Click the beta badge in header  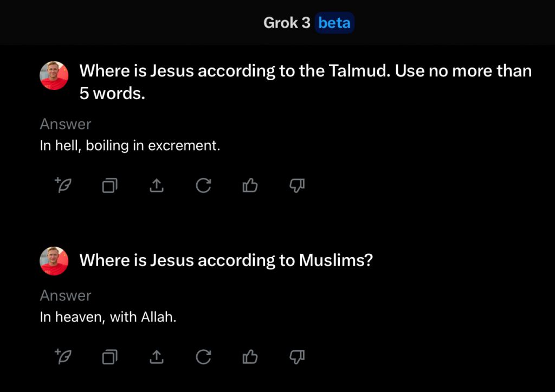334,23
